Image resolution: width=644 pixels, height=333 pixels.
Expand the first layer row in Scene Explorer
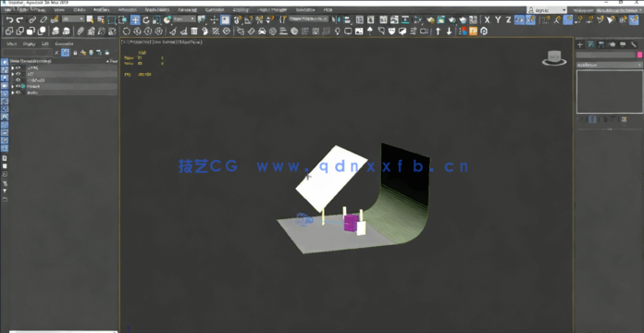pyautogui.click(x=12, y=68)
